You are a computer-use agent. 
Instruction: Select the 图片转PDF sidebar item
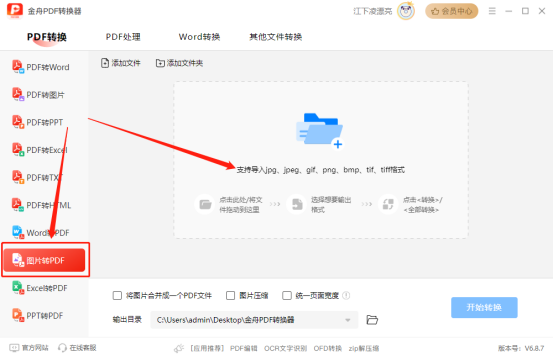[x=45, y=260]
